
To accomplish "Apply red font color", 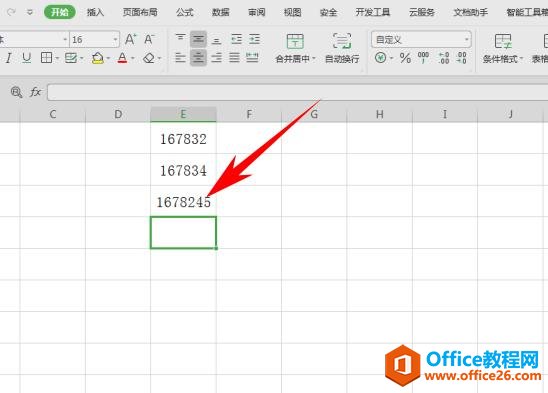I will (x=122, y=58).
